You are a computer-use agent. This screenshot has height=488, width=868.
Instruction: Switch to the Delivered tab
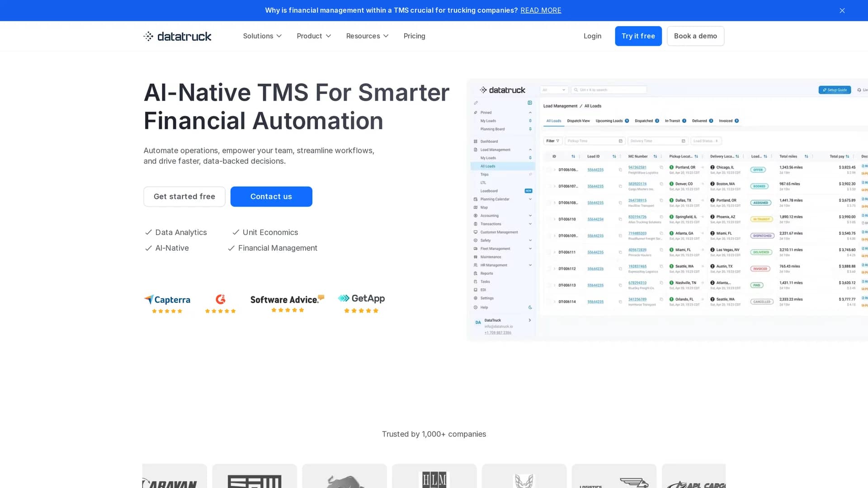pyautogui.click(x=703, y=121)
